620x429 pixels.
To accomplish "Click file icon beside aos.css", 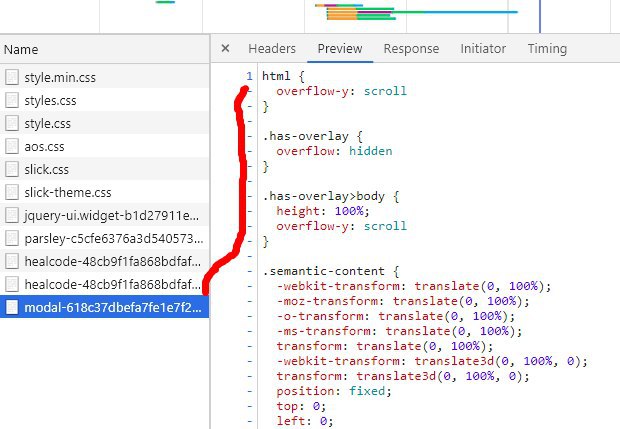I will point(12,146).
